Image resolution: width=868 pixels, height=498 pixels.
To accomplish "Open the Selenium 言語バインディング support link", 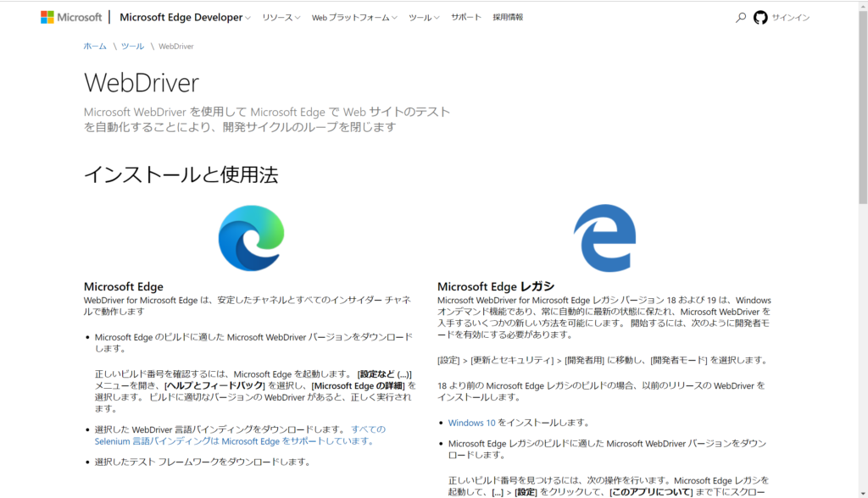I will click(240, 435).
